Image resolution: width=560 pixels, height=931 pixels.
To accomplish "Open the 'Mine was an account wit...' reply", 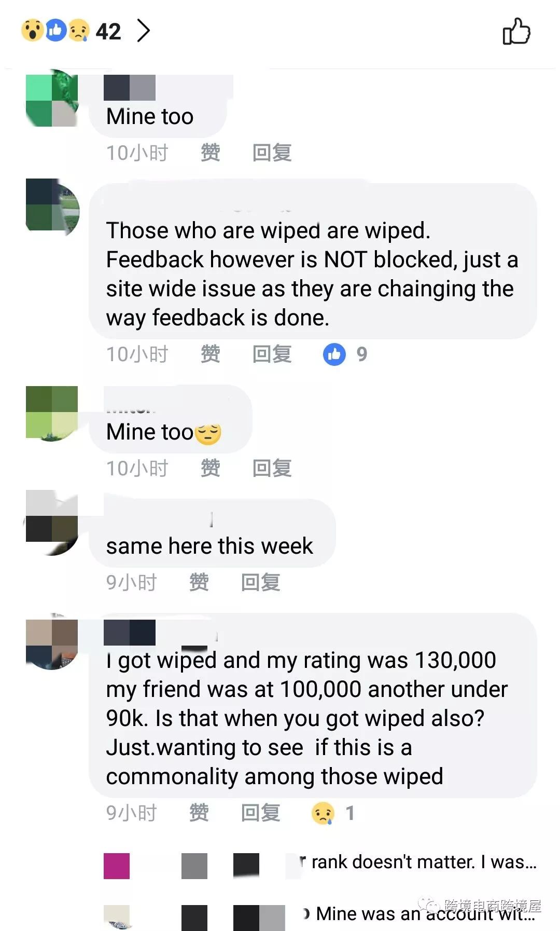I will click(x=425, y=914).
